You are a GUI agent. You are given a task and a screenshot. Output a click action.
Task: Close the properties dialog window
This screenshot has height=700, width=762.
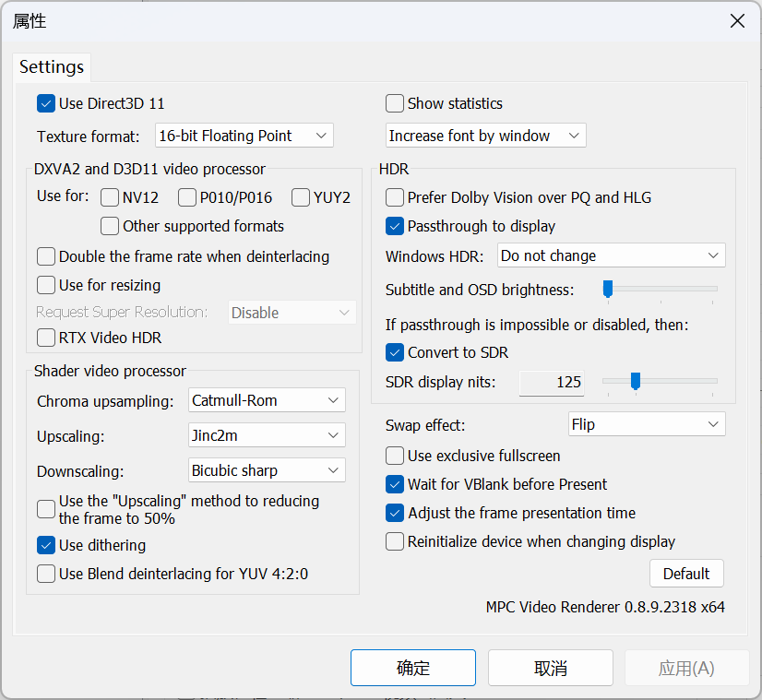coord(737,21)
